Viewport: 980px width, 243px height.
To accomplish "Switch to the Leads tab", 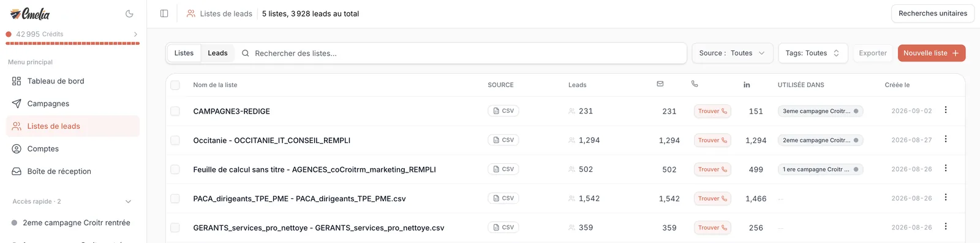I will [x=217, y=53].
